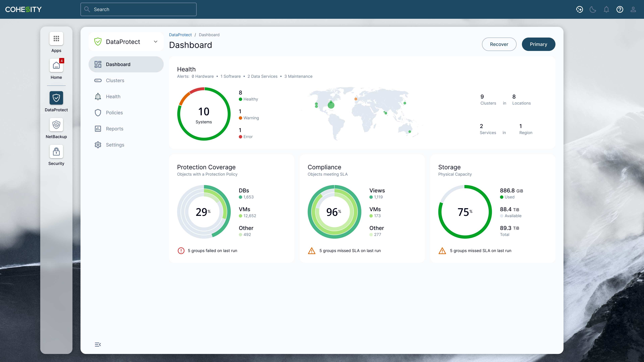This screenshot has width=644, height=362.
Task: Open 5 groups failed on last run
Action: point(212,251)
